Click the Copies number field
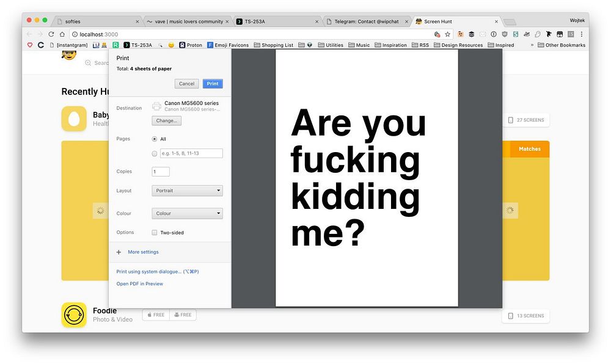This screenshot has height=364, width=611. 161,172
